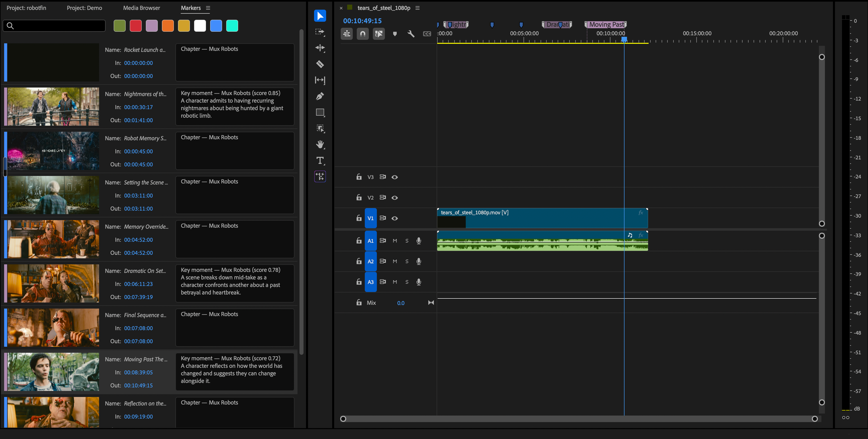Image resolution: width=868 pixels, height=439 pixels.
Task: Filter markers by purple color
Action: point(152,26)
